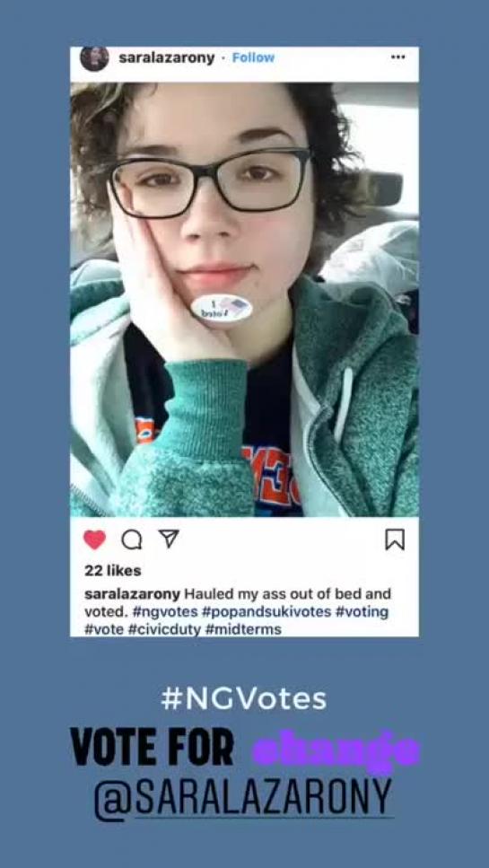Open saralazarony username in post header

click(167, 58)
